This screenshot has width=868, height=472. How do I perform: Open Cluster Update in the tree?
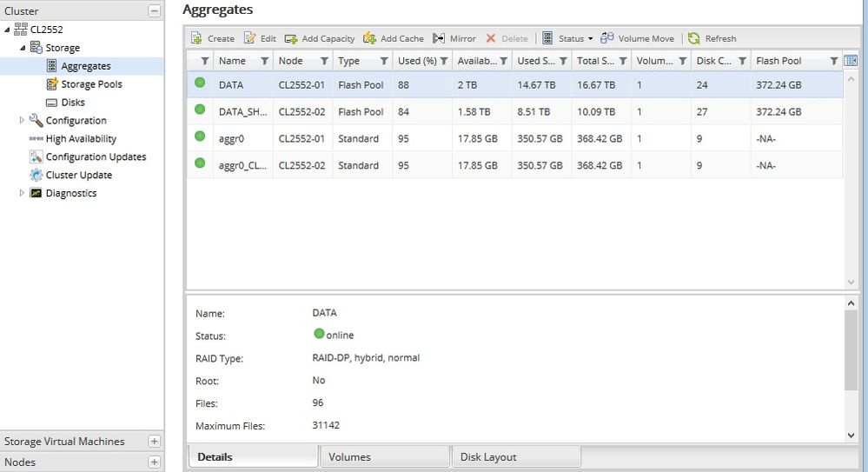tap(78, 175)
